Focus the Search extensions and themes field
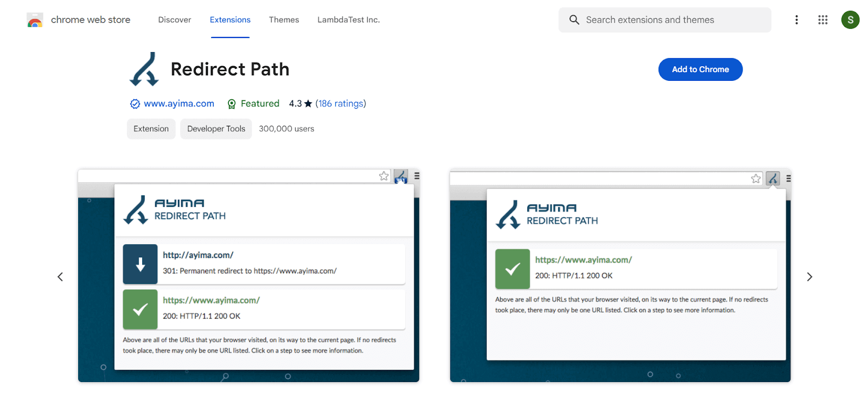The width and height of the screenshot is (868, 400). click(665, 20)
